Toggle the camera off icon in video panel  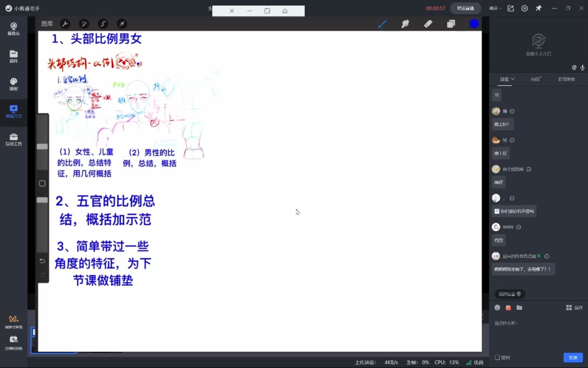tap(574, 67)
